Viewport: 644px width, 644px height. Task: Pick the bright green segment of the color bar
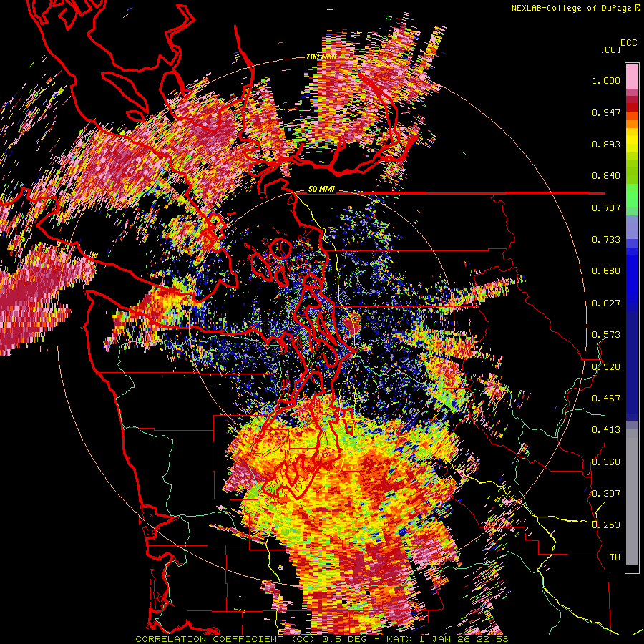632,195
